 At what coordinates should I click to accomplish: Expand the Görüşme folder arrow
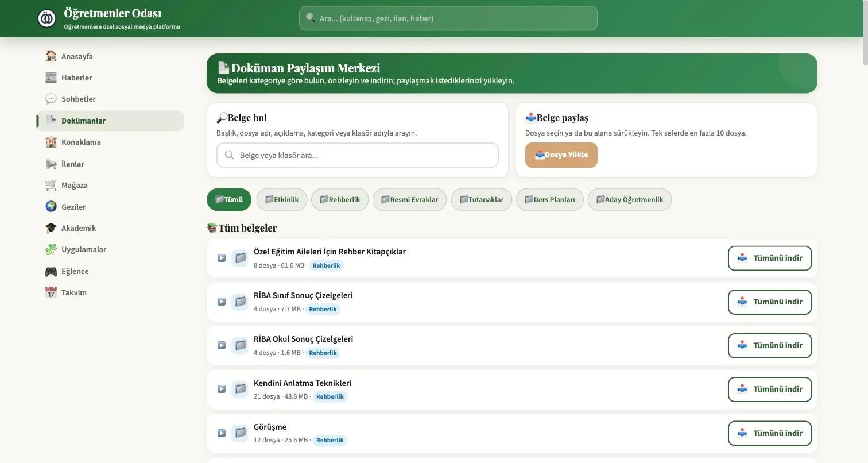(x=222, y=433)
